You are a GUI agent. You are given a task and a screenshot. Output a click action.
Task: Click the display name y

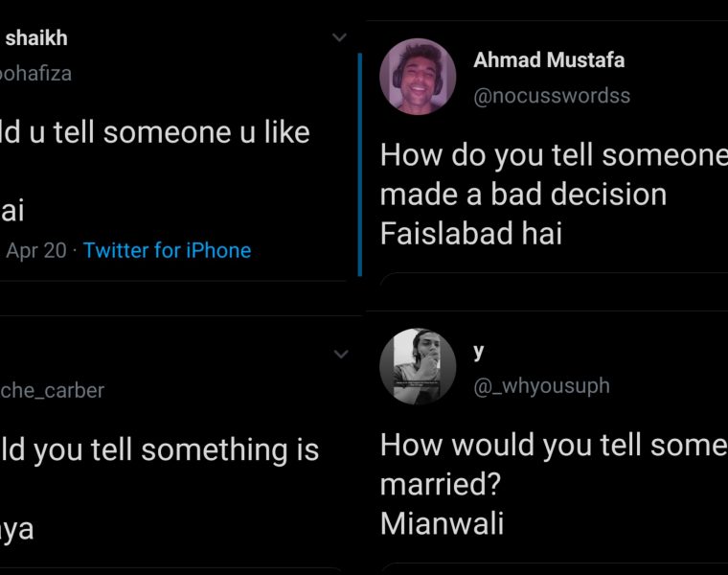479,351
